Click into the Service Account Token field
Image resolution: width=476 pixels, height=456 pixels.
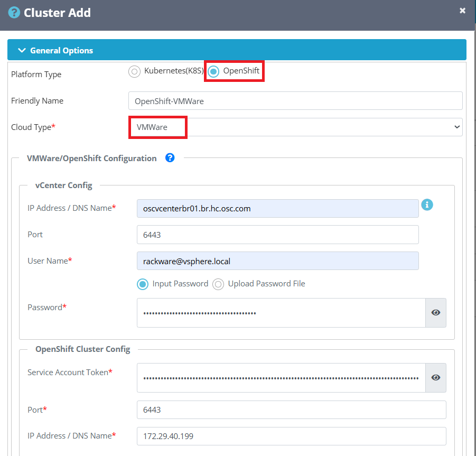click(x=281, y=378)
